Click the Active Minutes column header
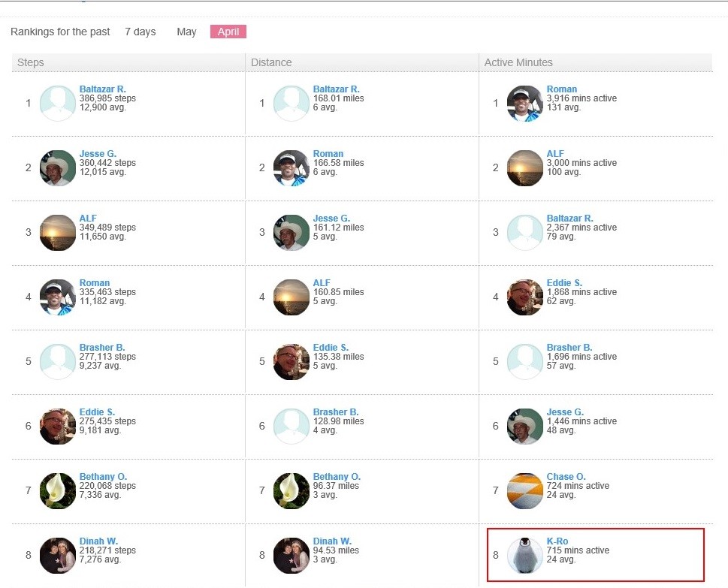 coord(518,63)
